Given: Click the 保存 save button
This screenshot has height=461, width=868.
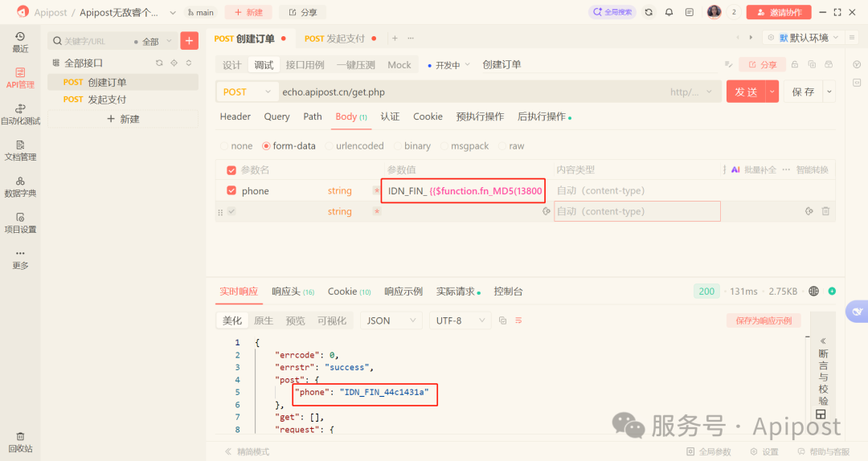Looking at the screenshot, I should pos(804,92).
